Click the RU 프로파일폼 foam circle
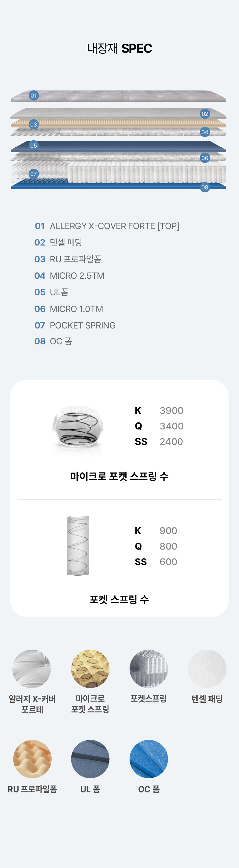The height and width of the screenshot is (868, 239). click(32, 759)
